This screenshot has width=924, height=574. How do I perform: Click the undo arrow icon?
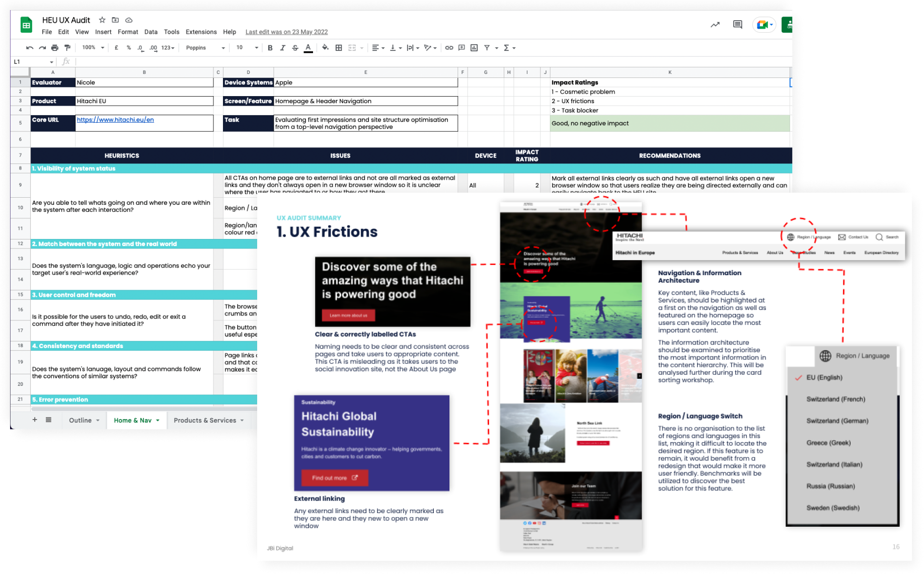point(30,48)
